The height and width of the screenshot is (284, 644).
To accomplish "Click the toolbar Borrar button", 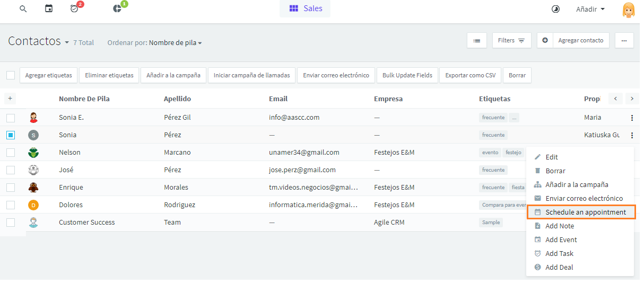I will tap(517, 75).
